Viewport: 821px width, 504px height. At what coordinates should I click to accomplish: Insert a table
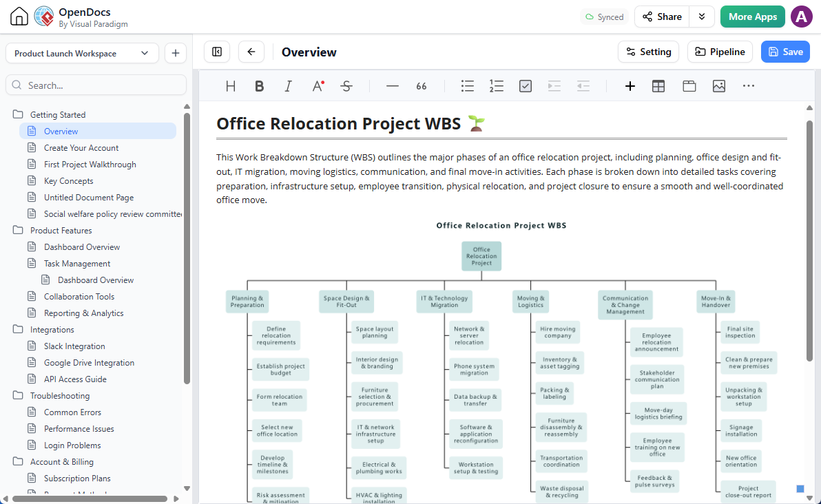[658, 86]
